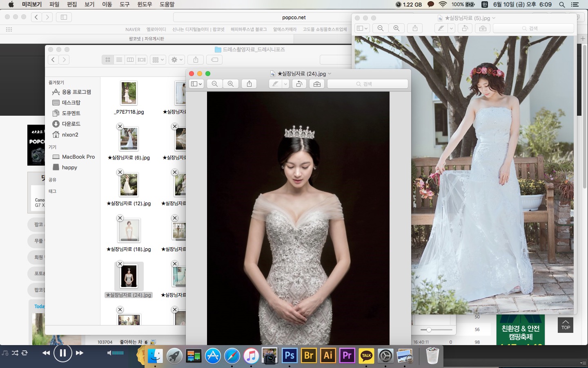Open the 도구 menu
Image resolution: width=588 pixels, height=368 pixels.
125,4
